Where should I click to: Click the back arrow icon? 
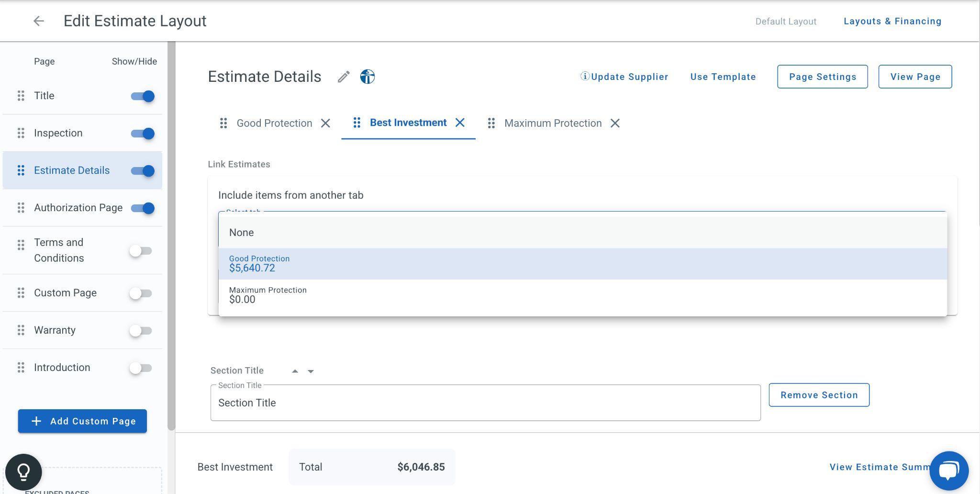pyautogui.click(x=39, y=21)
